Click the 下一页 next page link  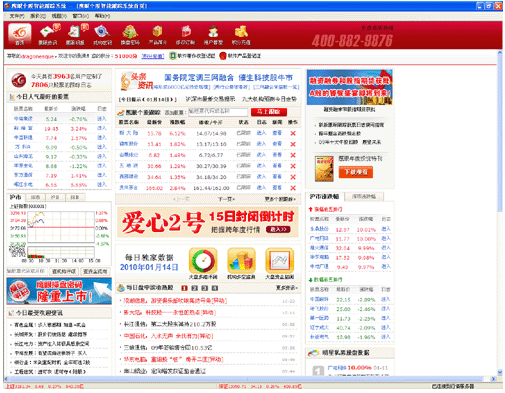[226, 199]
